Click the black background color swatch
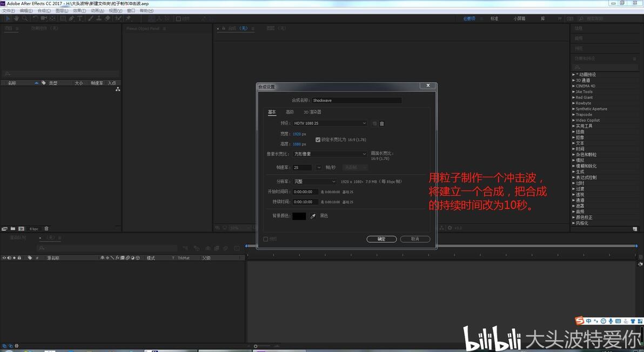644x352 pixels. pos(299,216)
